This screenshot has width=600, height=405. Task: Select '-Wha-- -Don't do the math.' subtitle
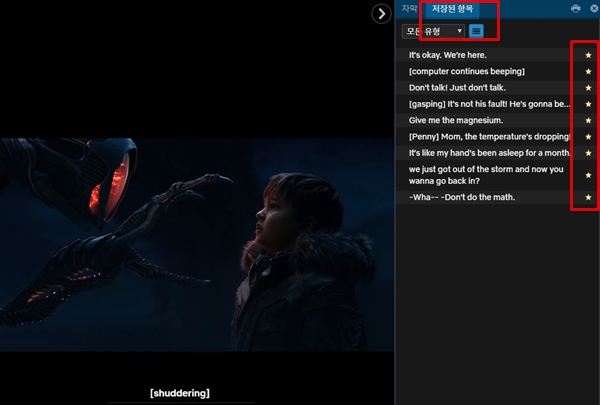(462, 198)
